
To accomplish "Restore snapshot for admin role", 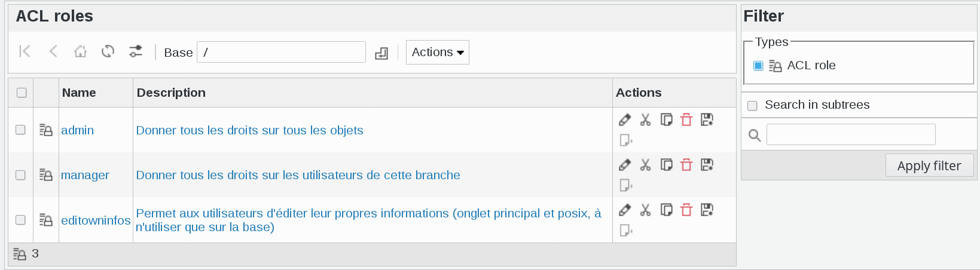I will [x=625, y=140].
